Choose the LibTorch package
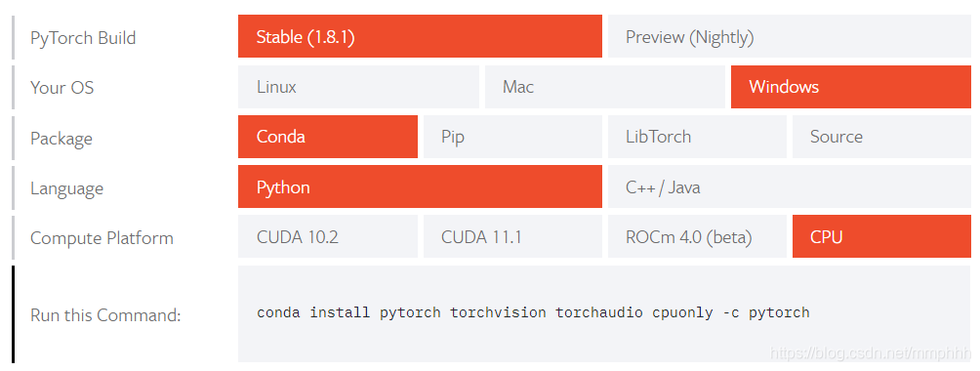980x371 pixels. [x=697, y=137]
